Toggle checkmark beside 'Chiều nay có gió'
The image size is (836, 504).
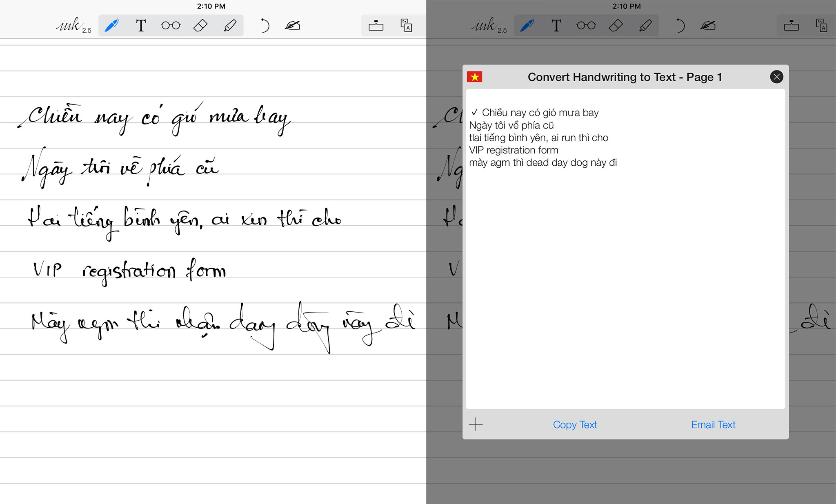click(x=474, y=112)
